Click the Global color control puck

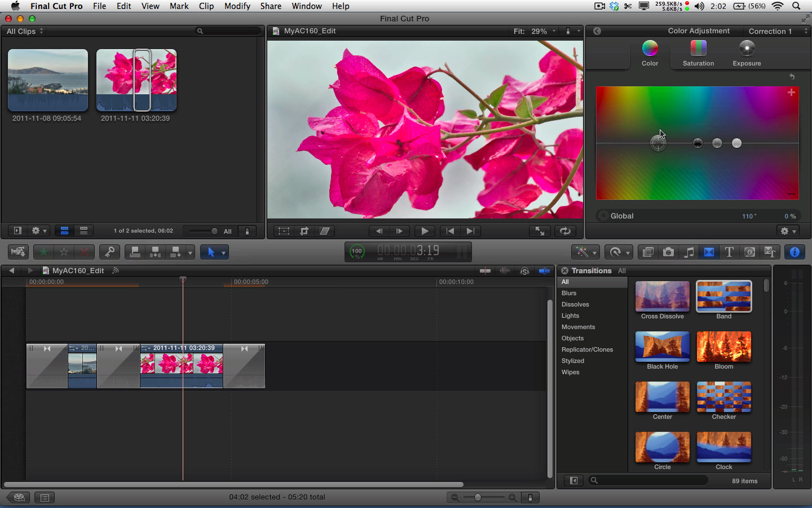tap(658, 143)
